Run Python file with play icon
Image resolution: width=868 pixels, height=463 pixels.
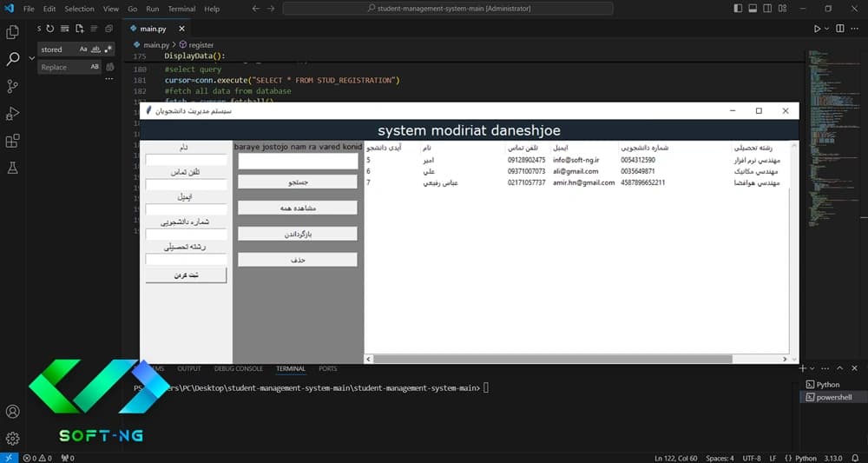[817, 29]
